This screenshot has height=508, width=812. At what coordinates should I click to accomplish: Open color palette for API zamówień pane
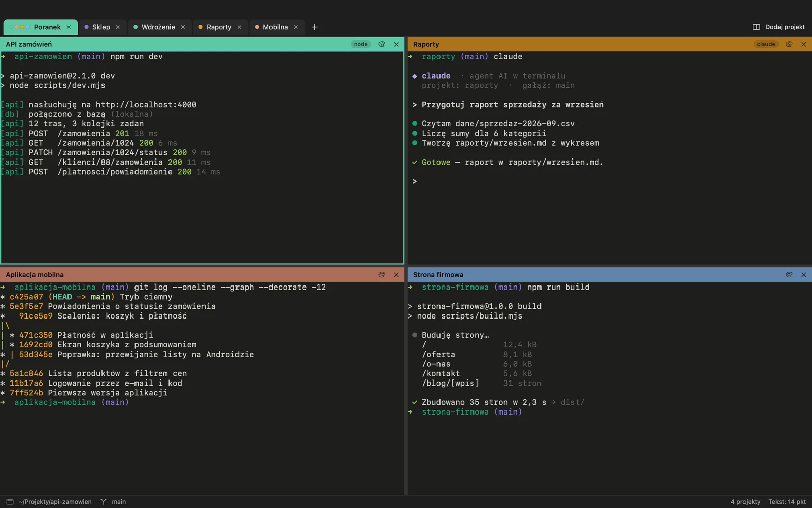pos(382,44)
